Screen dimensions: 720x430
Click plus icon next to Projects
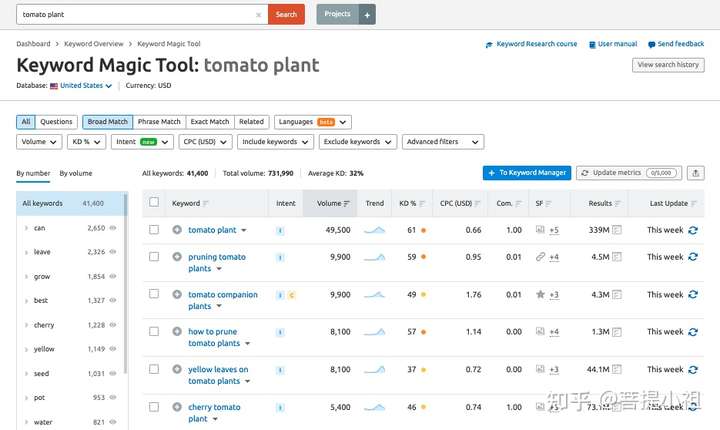367,15
